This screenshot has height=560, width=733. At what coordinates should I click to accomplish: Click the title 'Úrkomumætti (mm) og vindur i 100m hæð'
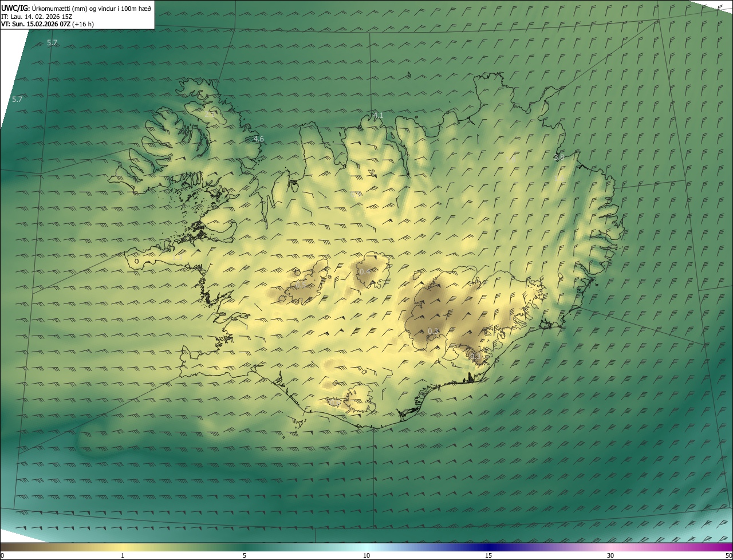92,8
